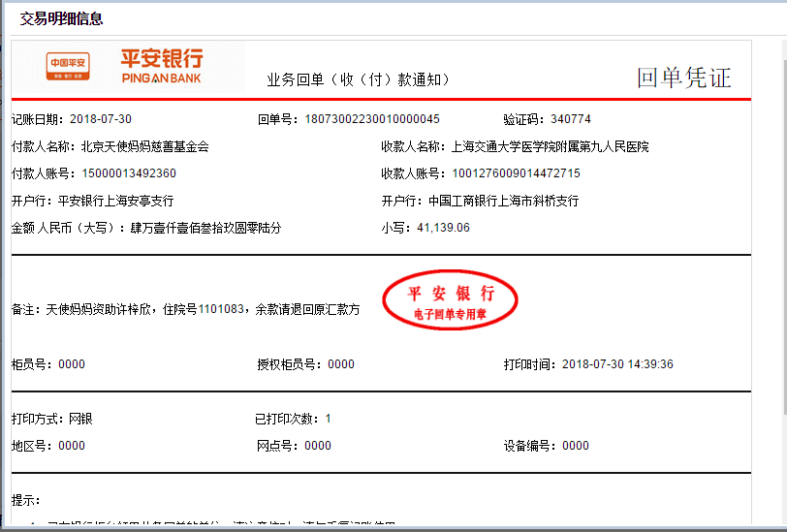Select 回单号 18073002230010000045
Image resolution: width=787 pixels, height=532 pixels.
[372, 119]
